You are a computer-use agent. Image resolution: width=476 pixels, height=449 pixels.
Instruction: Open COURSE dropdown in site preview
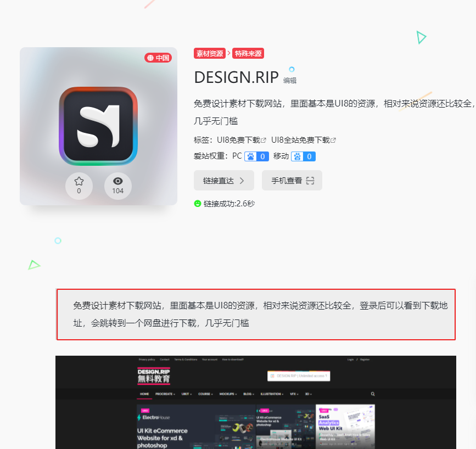point(205,394)
